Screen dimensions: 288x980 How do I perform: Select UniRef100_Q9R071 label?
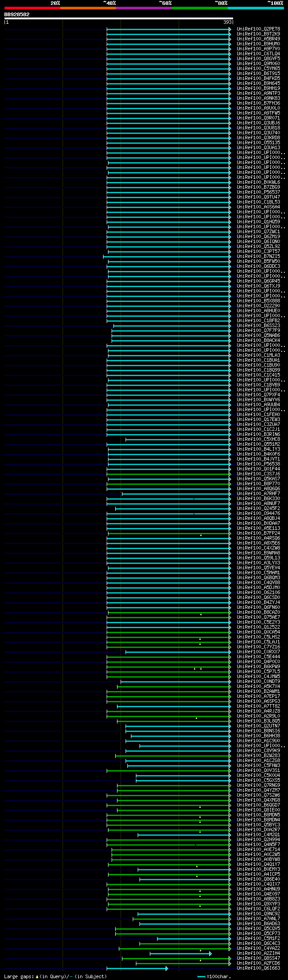[258, 118]
